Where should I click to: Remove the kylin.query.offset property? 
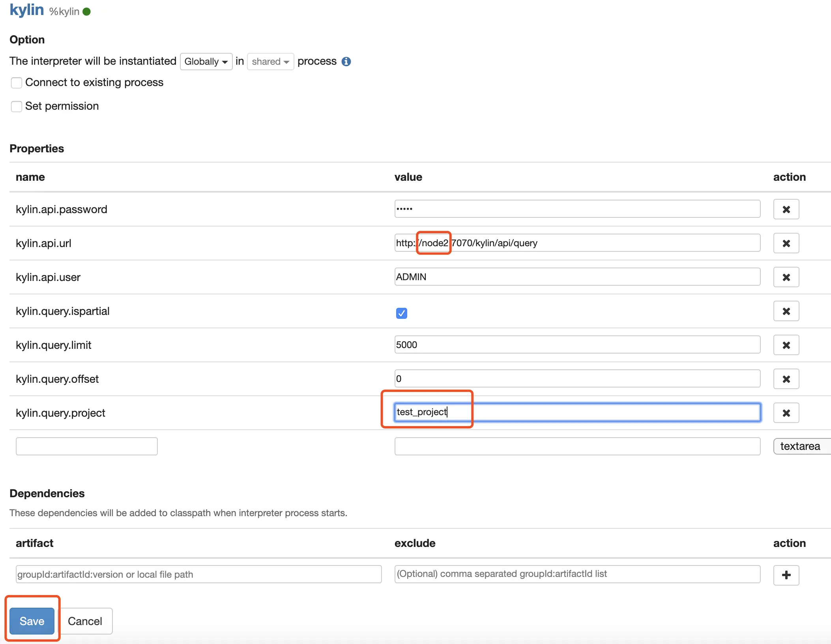pyautogui.click(x=786, y=379)
